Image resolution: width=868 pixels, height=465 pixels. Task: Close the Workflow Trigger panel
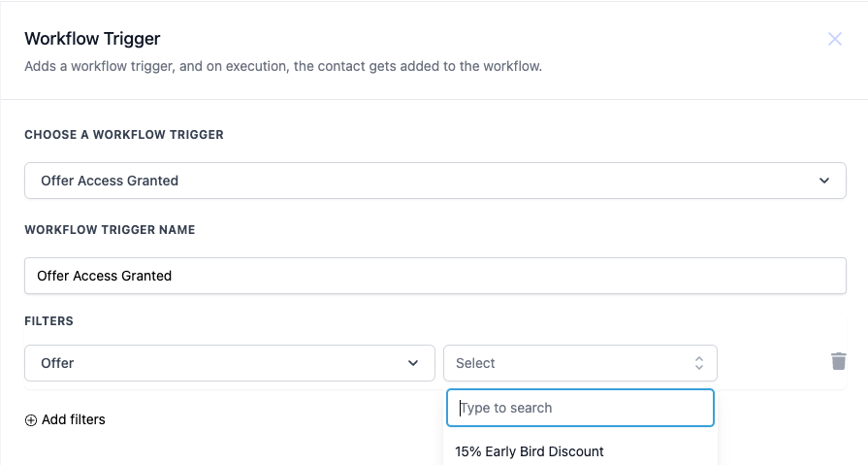coord(834,40)
